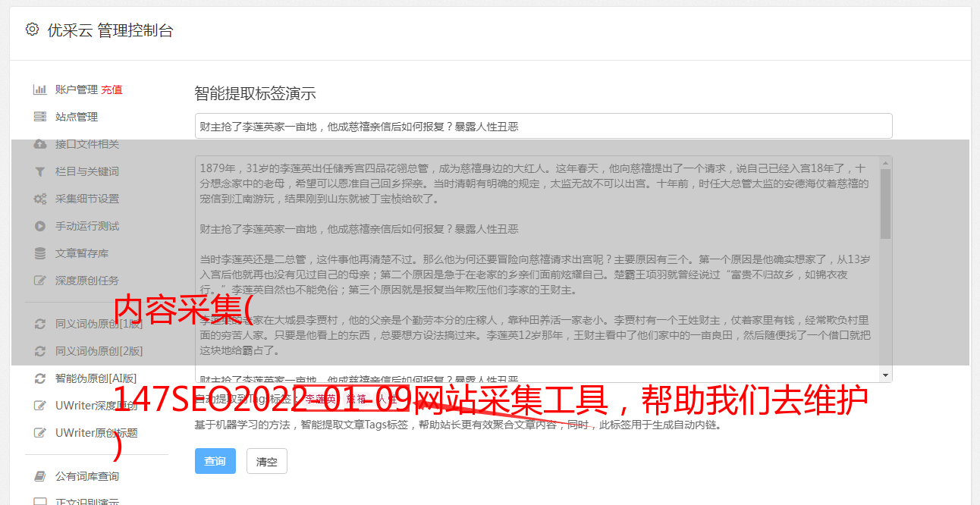Click the filter icon for 栏目与关键词

(40, 171)
